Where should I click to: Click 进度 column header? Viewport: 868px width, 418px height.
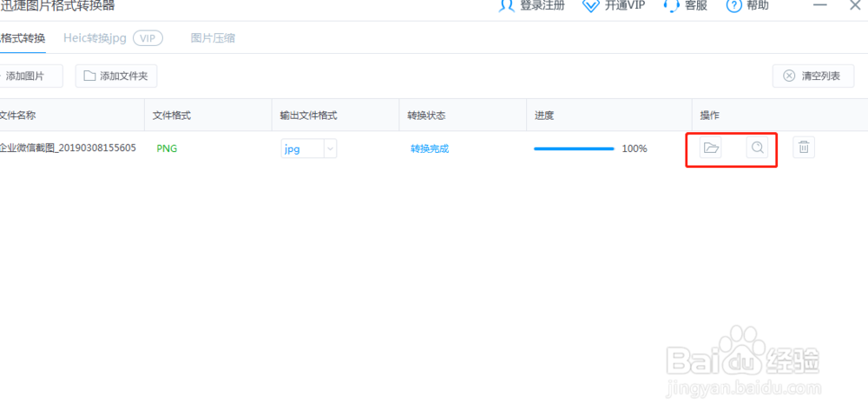[x=544, y=116]
